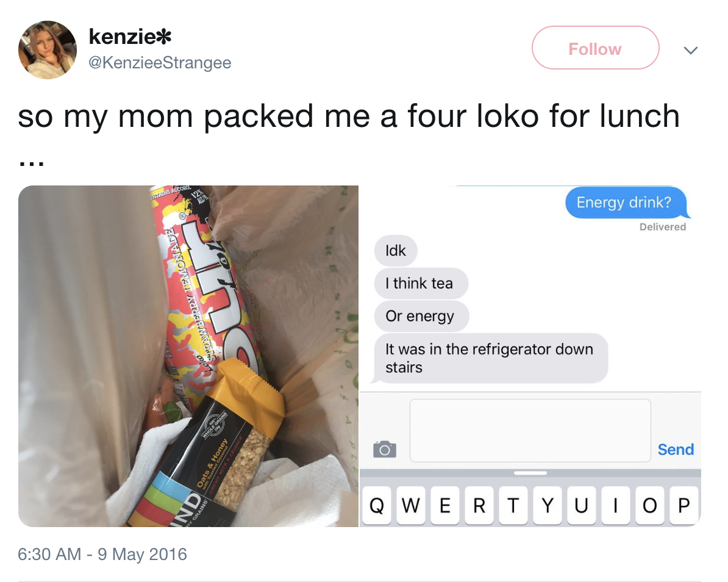Open the Four Loko lunch bag photo
The height and width of the screenshot is (582, 728).
click(188, 356)
